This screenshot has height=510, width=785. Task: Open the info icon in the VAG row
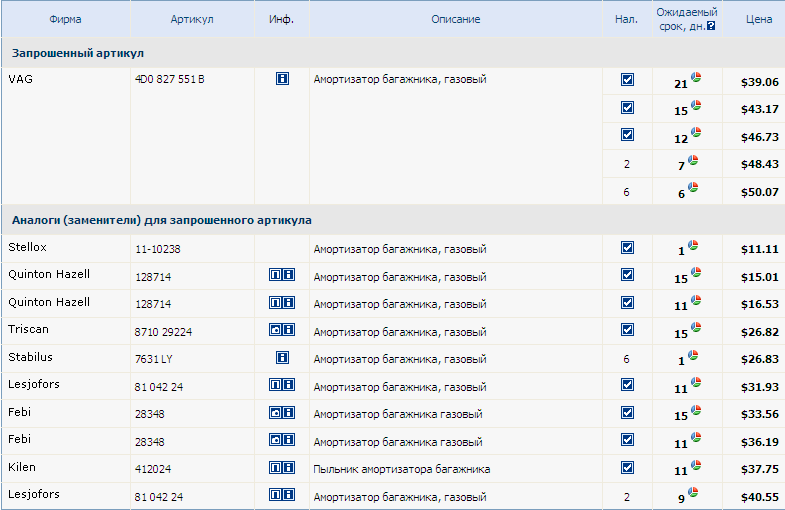pyautogui.click(x=282, y=79)
